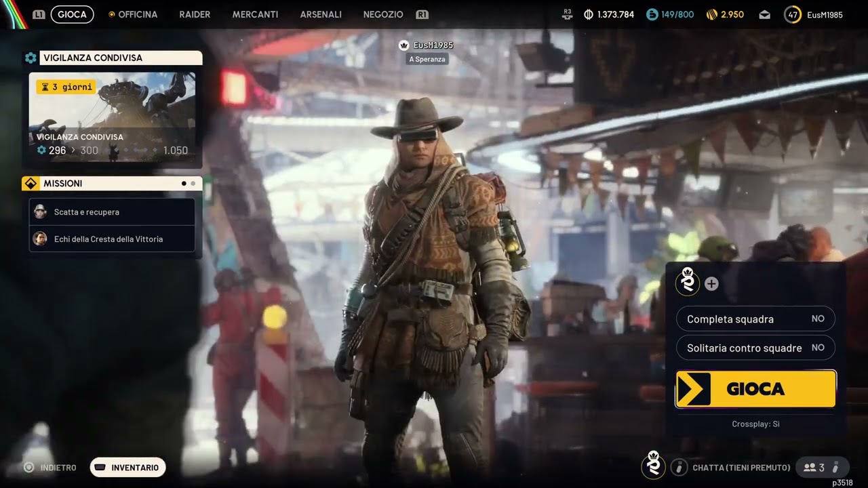
Task: Click the Crossplay: Sì label
Action: click(x=755, y=424)
